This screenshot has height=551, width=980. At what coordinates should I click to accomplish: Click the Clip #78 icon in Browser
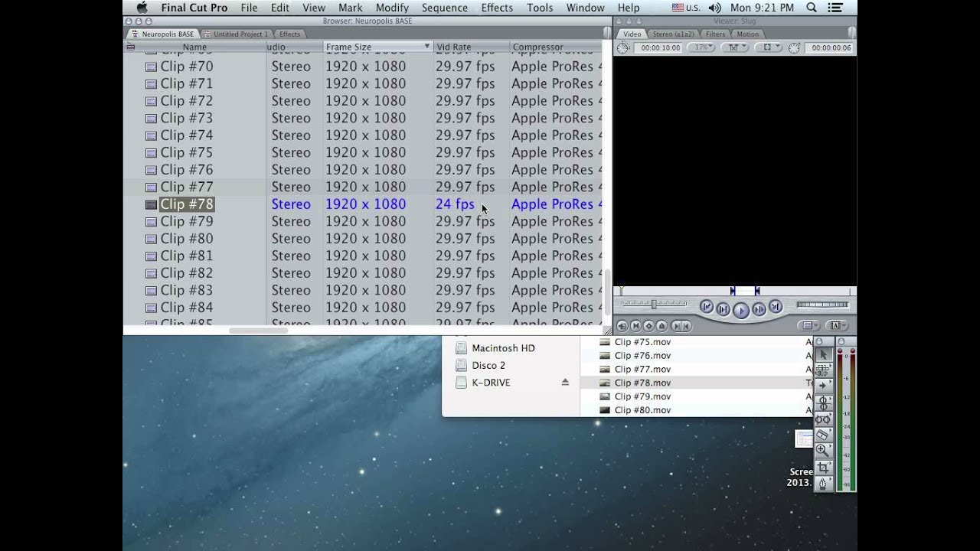coord(151,204)
